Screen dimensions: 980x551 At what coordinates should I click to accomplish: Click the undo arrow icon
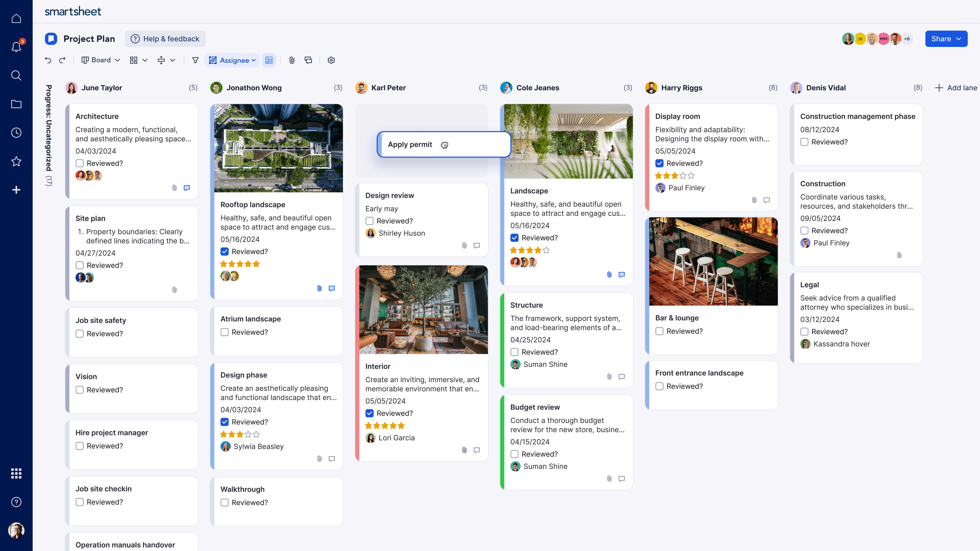click(x=48, y=60)
